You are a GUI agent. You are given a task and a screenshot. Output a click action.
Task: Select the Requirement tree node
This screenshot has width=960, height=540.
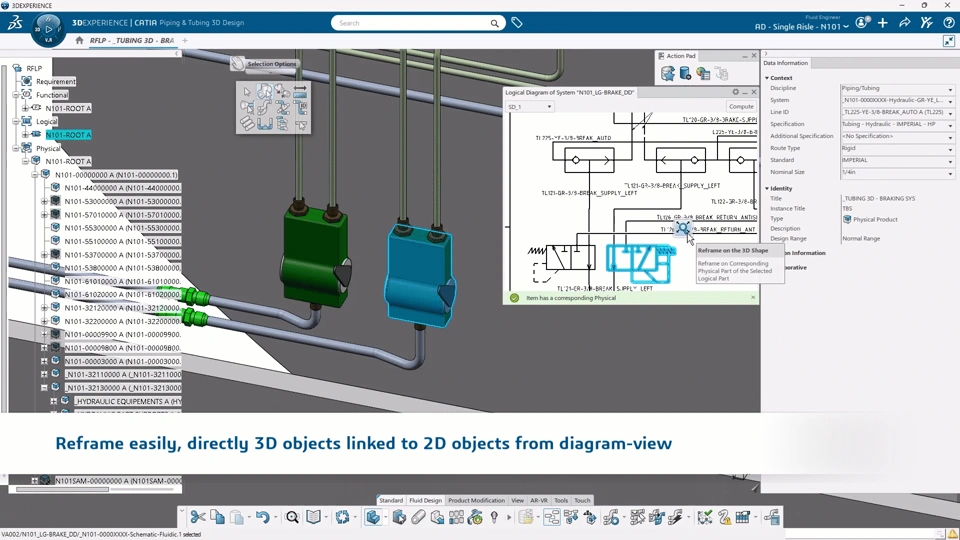click(56, 81)
